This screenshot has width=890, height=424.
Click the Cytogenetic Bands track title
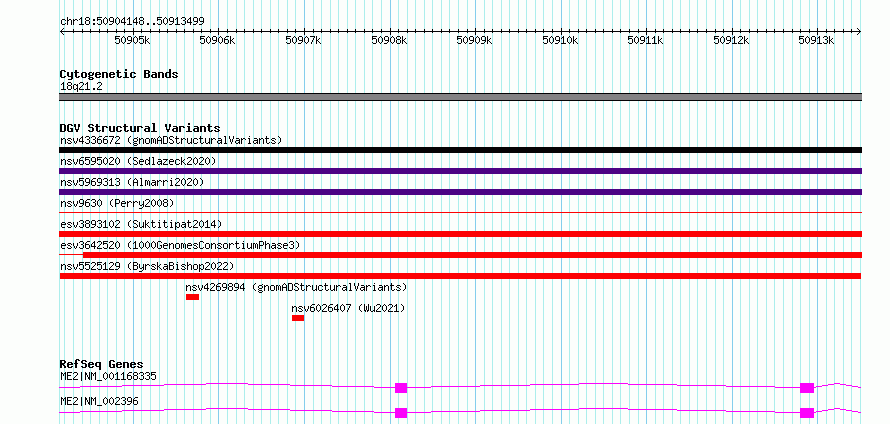119,74
